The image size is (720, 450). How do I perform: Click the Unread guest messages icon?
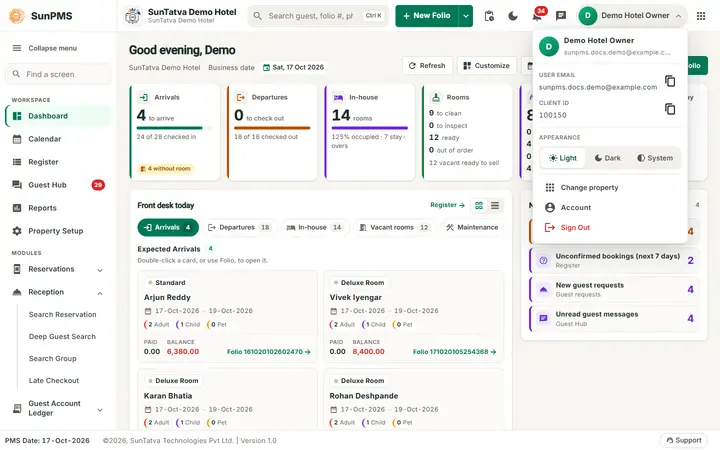543,318
